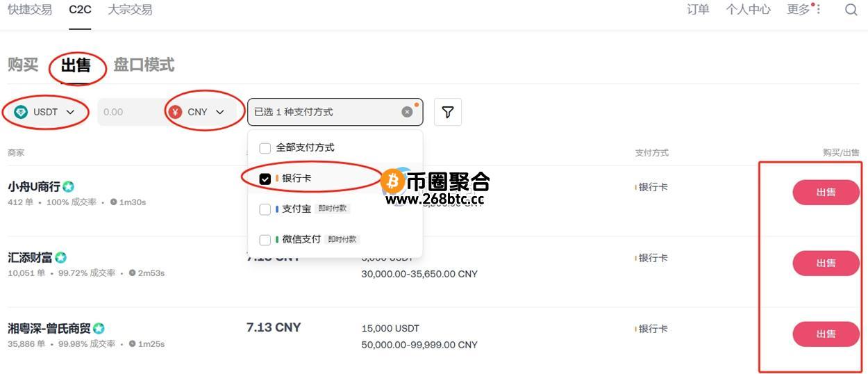868x374 pixels.
Task: Open the 更多 menu dots
Action: 817,9
